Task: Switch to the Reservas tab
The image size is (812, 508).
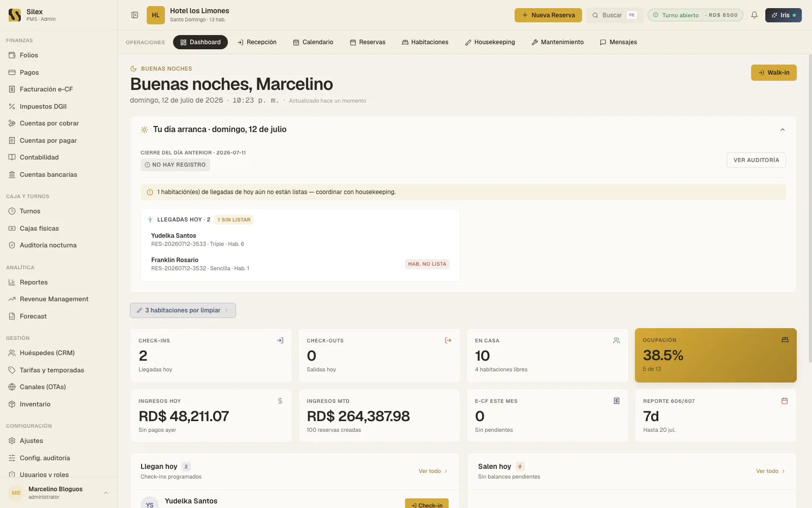Action: point(367,42)
